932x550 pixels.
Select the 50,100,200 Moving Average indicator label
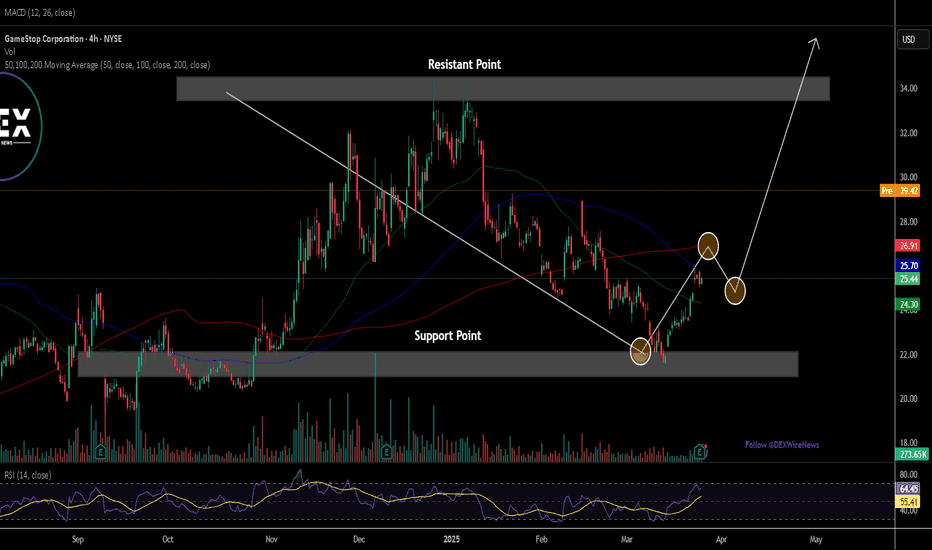pyautogui.click(x=107, y=65)
